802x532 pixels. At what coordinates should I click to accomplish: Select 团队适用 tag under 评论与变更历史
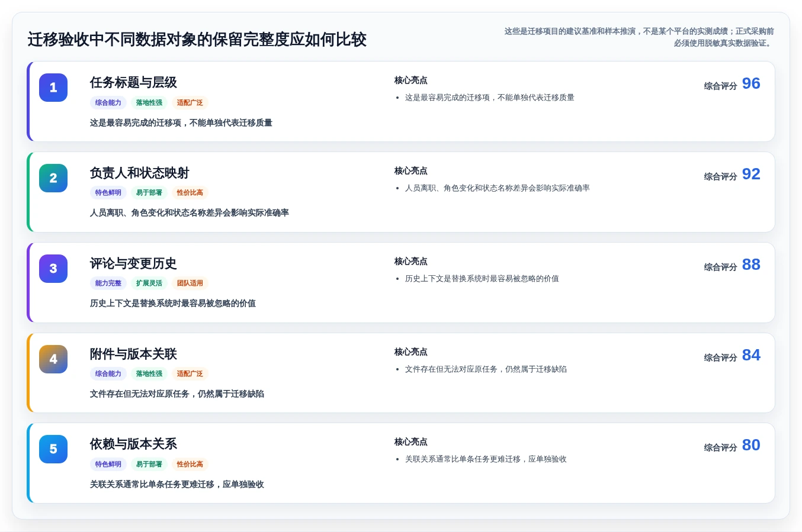[190, 283]
